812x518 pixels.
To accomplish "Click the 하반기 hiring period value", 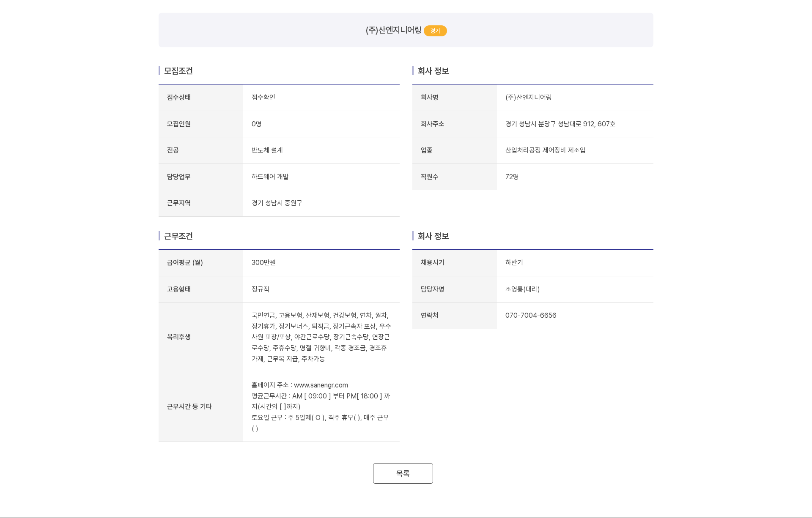I will (514, 262).
